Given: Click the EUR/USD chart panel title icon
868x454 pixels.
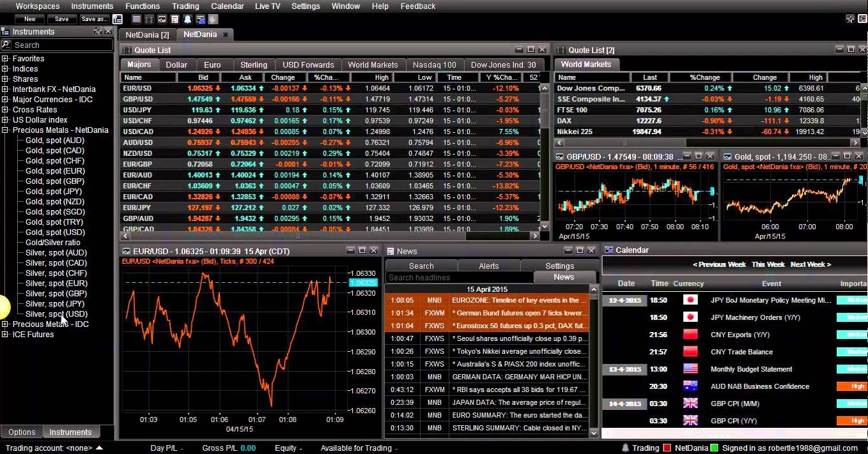Looking at the screenshot, I should point(127,251).
